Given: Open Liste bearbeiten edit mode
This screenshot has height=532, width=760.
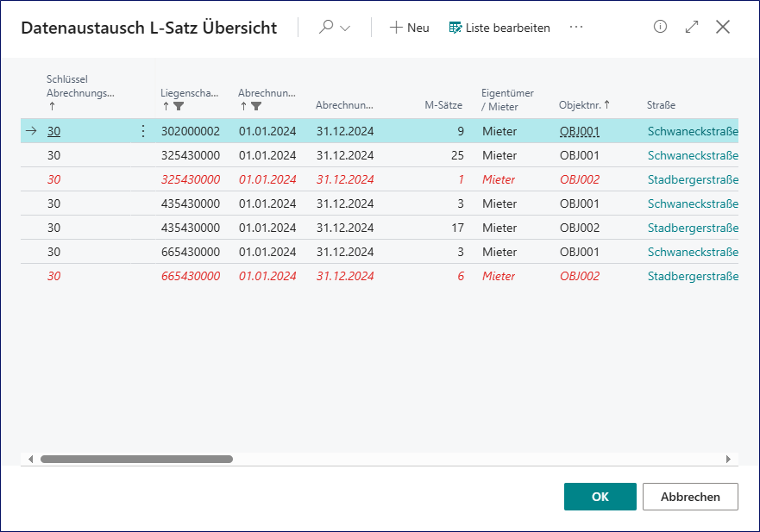Looking at the screenshot, I should coord(499,28).
